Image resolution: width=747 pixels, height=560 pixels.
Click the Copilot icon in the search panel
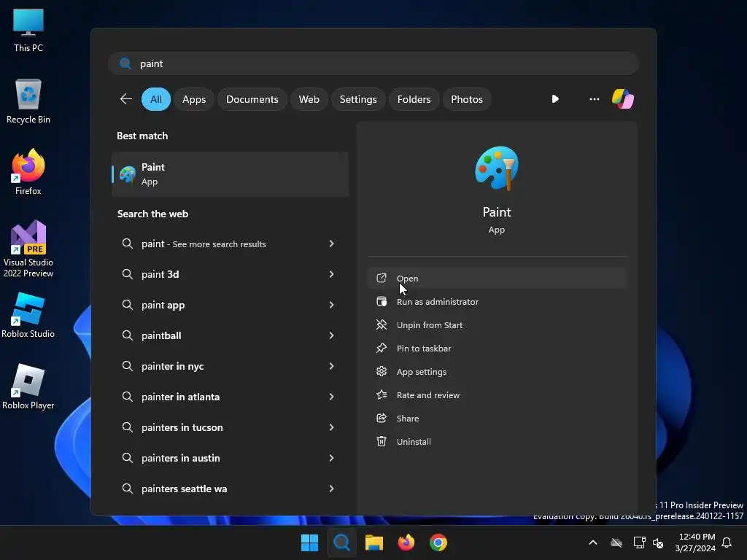pyautogui.click(x=623, y=99)
